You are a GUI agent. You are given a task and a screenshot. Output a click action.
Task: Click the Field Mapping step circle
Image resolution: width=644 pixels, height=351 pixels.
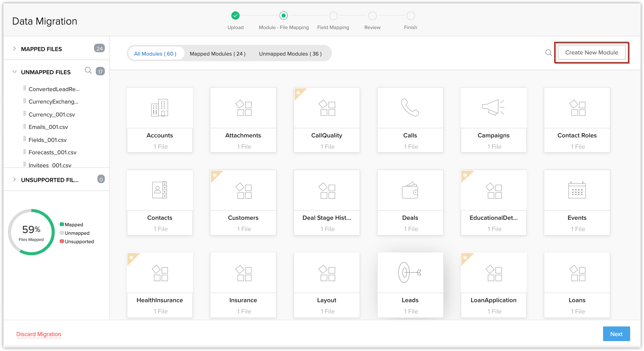tap(333, 16)
